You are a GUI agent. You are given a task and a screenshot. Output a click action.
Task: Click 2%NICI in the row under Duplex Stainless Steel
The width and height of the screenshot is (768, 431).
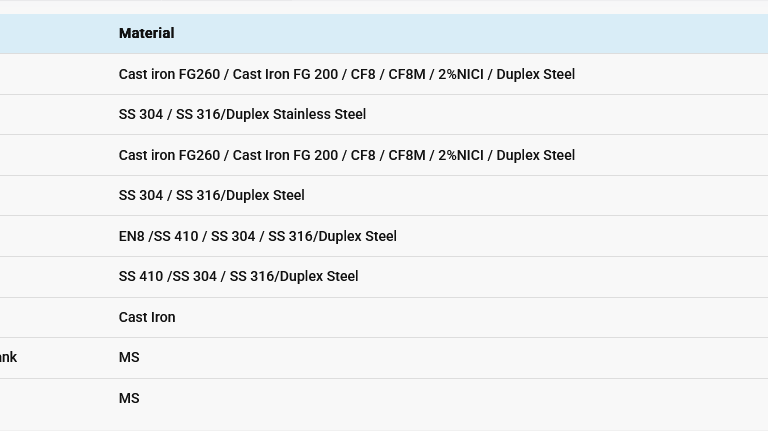tap(460, 155)
